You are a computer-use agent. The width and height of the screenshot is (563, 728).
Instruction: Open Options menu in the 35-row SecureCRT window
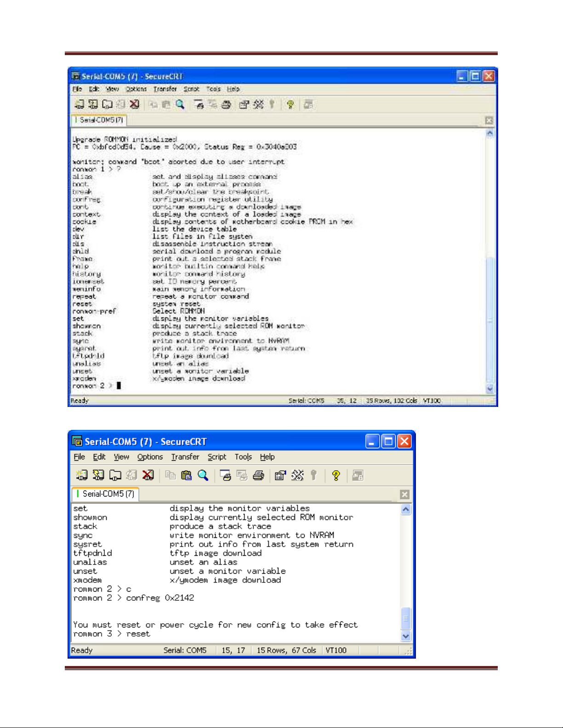[136, 89]
